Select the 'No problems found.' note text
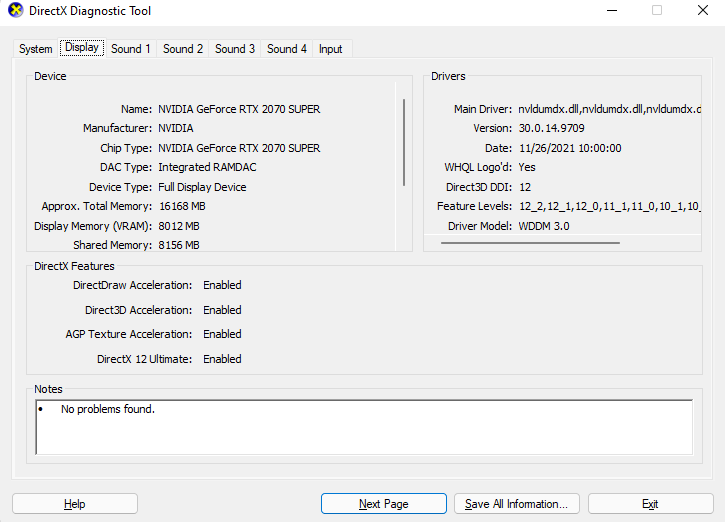The height and width of the screenshot is (522, 725). point(108,409)
